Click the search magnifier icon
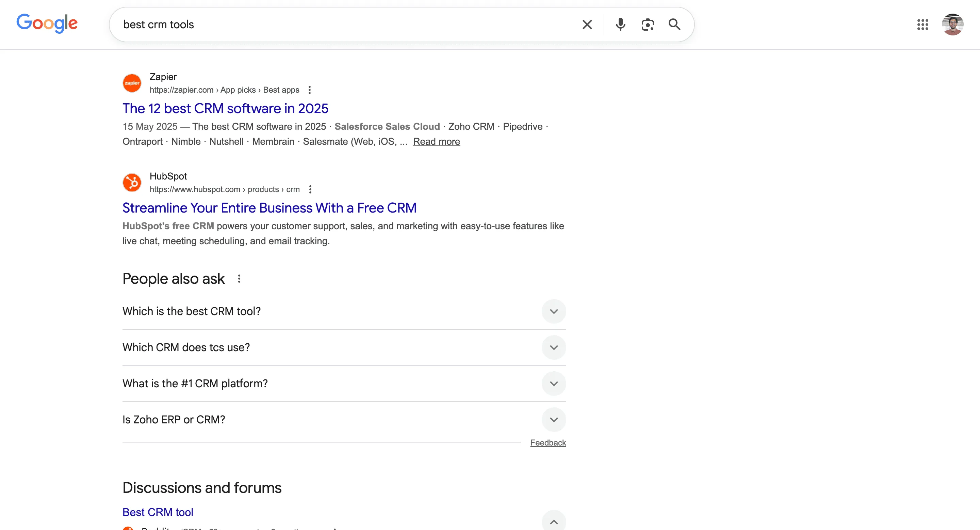The height and width of the screenshot is (530, 980). [x=674, y=25]
